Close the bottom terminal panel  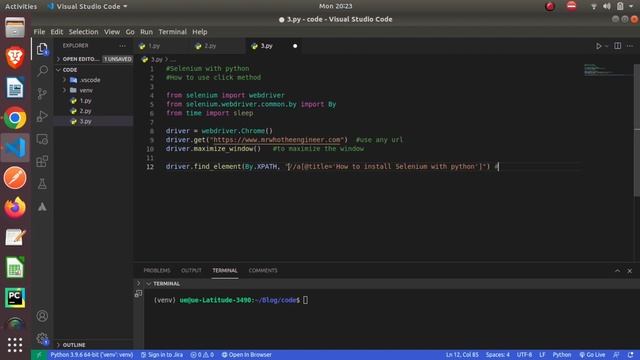[630, 271]
